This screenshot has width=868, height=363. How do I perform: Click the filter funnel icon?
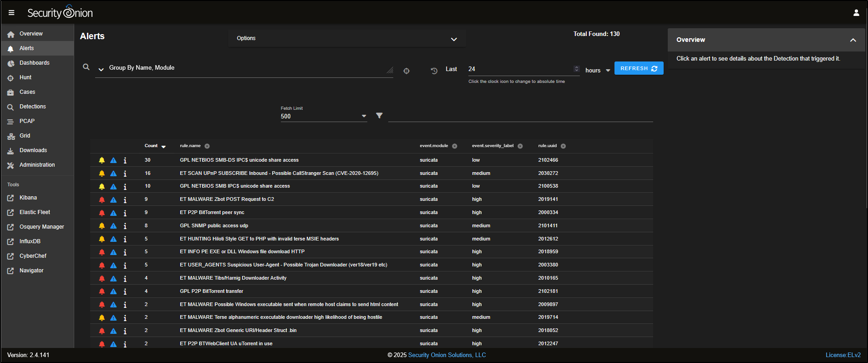click(x=379, y=116)
